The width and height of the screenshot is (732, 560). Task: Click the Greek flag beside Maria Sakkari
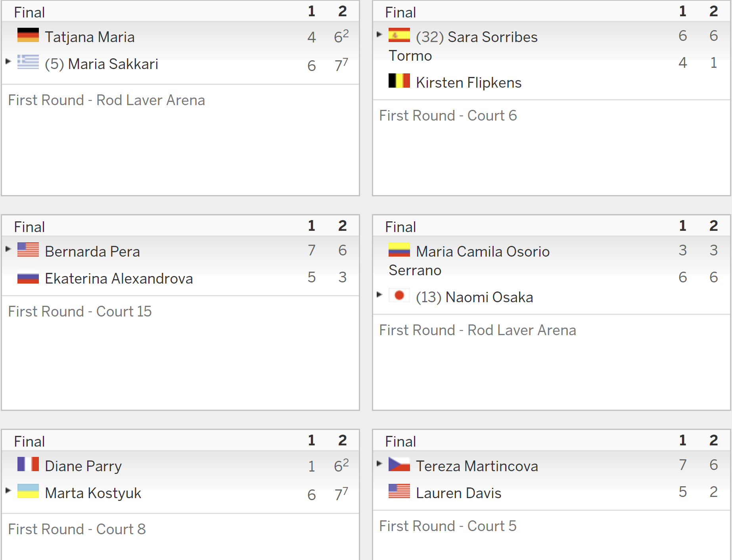[x=28, y=62]
